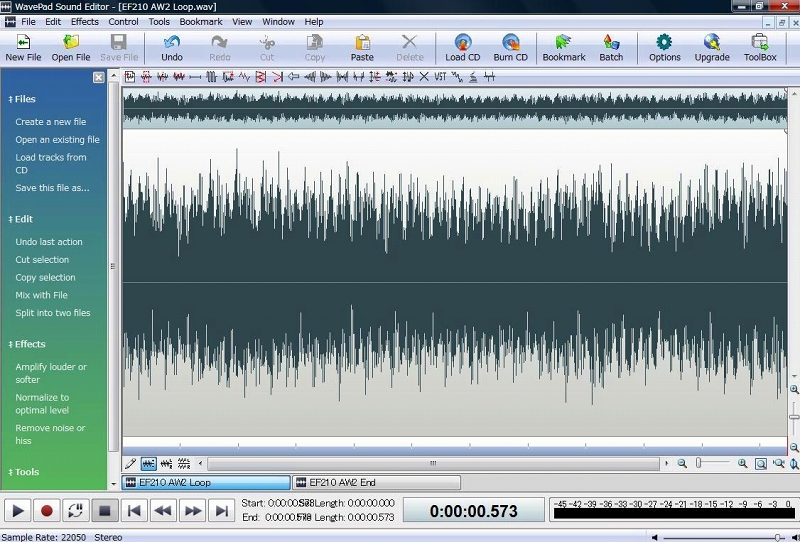The width and height of the screenshot is (800, 542).
Task: Open the Effects menu
Action: point(85,22)
